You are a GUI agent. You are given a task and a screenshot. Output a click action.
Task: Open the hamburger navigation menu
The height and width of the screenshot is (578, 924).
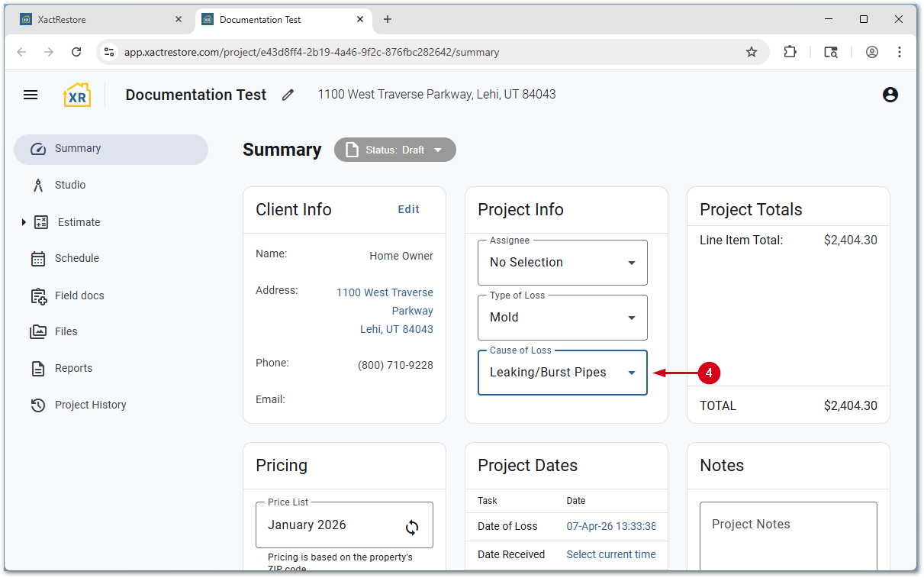point(31,95)
